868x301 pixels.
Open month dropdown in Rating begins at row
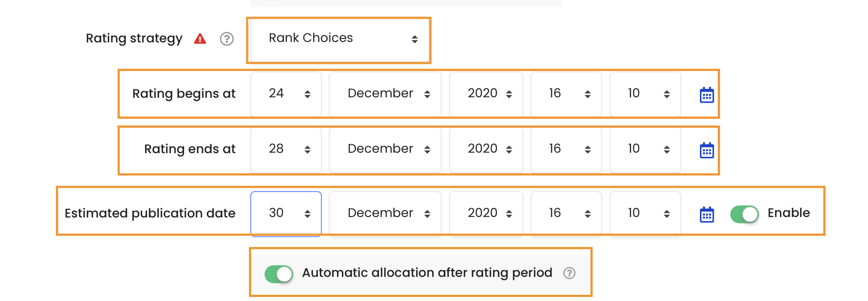(385, 94)
